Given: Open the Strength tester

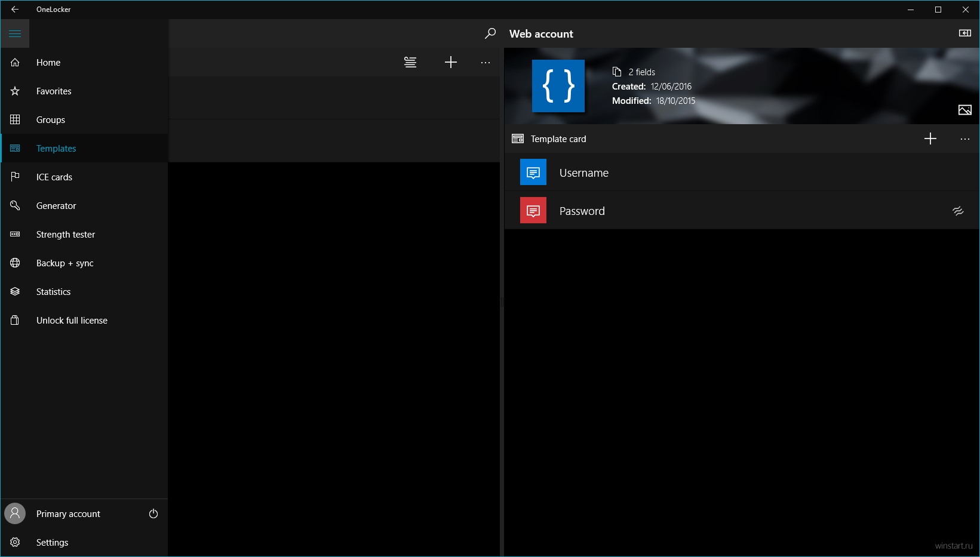Looking at the screenshot, I should (84, 234).
